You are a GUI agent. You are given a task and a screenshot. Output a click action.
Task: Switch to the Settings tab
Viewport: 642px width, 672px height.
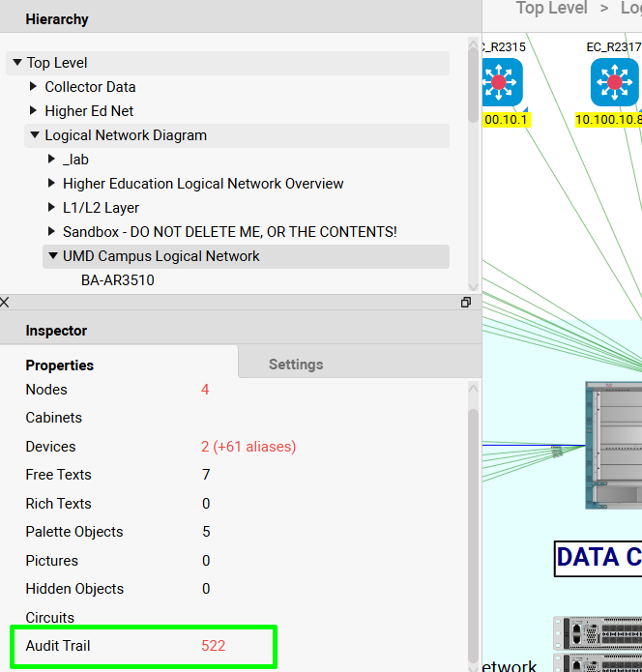click(x=296, y=365)
